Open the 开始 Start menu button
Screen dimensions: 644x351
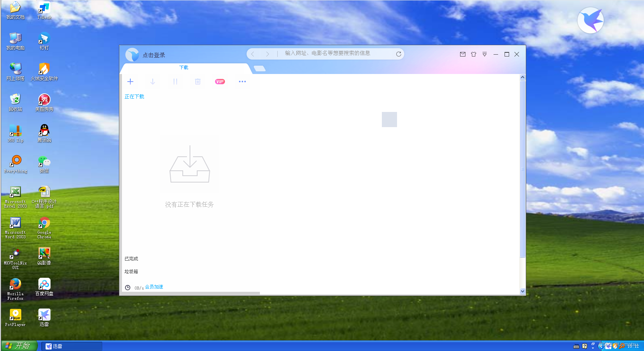click(x=19, y=346)
